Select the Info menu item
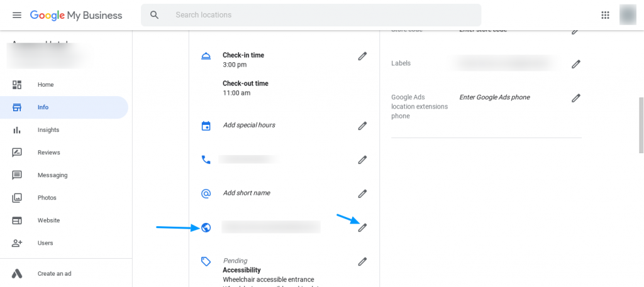This screenshot has height=287, width=644. (x=43, y=107)
